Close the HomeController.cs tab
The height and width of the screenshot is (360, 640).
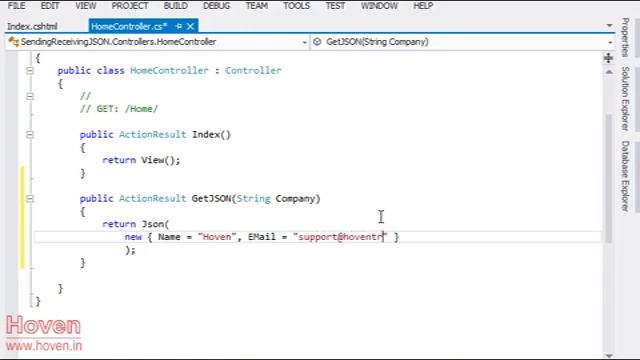(190, 27)
